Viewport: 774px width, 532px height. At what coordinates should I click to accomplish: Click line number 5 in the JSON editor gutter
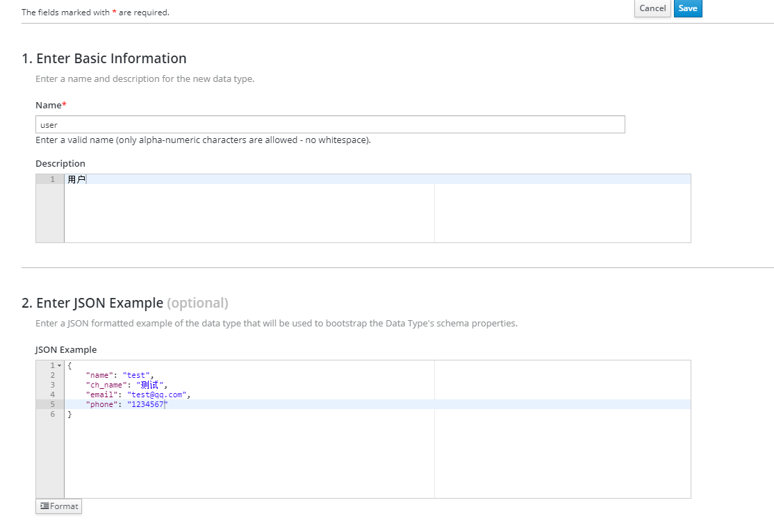52,404
